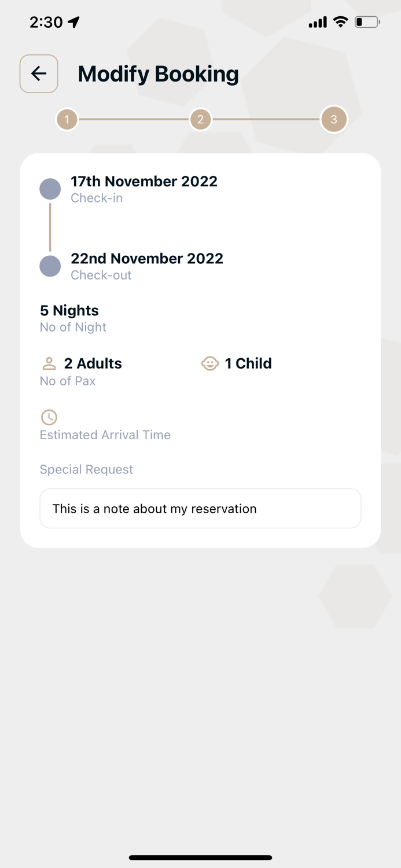This screenshot has height=868, width=401.
Task: Tap the Estimated Arrival Time label
Action: point(105,435)
